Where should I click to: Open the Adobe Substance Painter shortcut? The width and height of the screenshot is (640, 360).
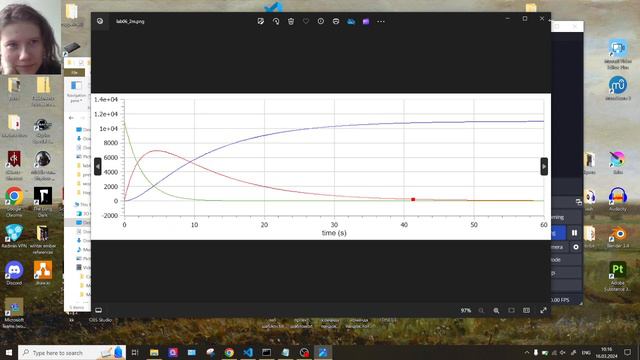pyautogui.click(x=618, y=276)
